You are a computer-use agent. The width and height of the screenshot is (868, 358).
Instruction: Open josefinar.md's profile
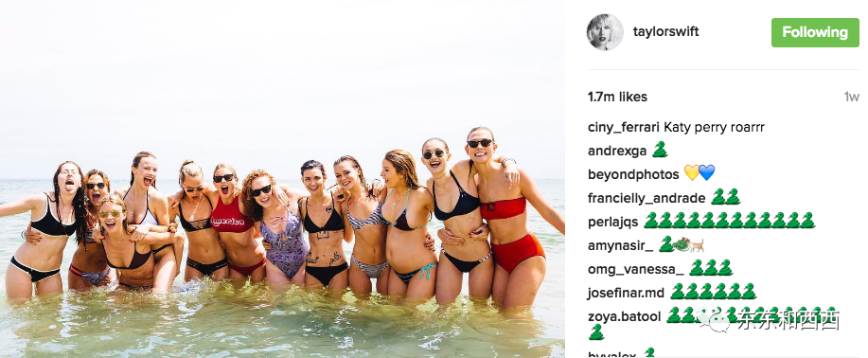pos(626,293)
